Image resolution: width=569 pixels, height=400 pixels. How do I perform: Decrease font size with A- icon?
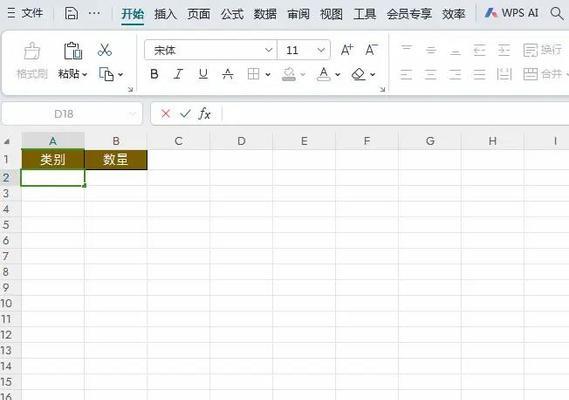(371, 50)
